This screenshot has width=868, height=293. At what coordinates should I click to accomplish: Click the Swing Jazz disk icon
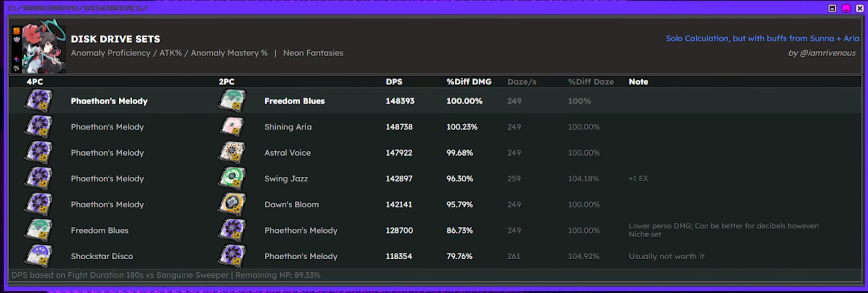click(x=232, y=178)
